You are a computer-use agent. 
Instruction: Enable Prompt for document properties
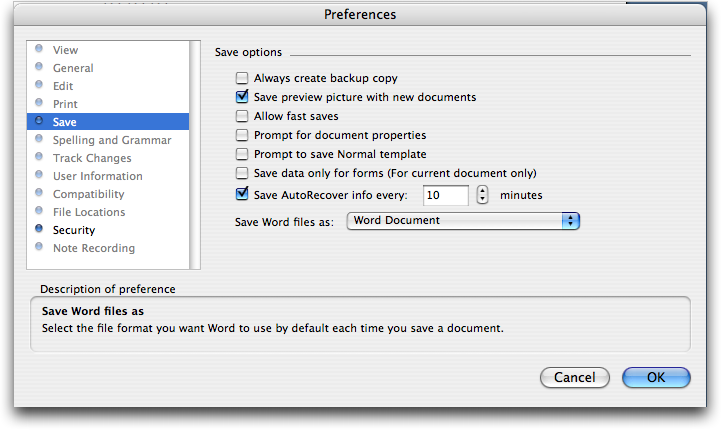[242, 135]
